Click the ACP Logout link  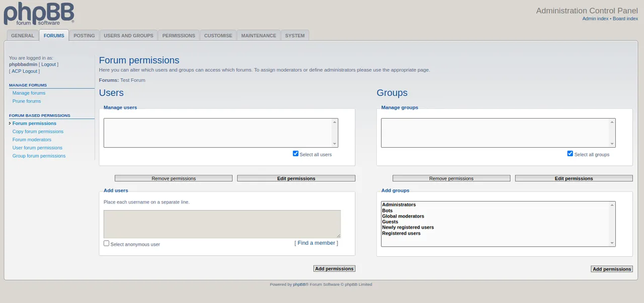click(24, 71)
